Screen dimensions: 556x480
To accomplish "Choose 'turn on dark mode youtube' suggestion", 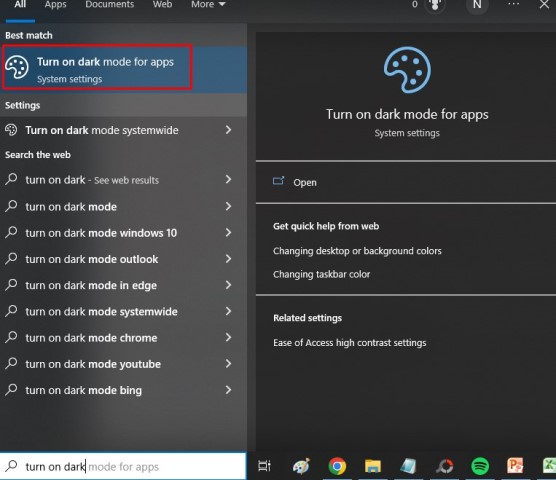I will coord(123,364).
